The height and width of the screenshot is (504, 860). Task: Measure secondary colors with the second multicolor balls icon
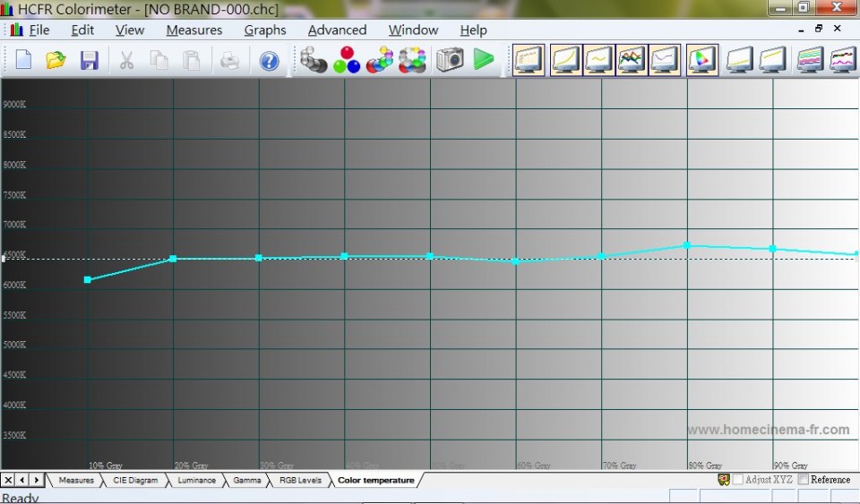380,60
